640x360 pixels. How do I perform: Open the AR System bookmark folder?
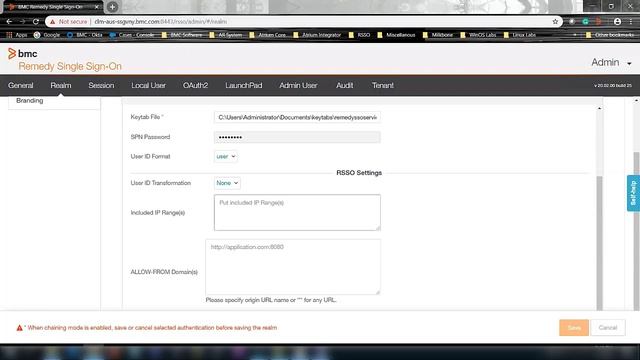click(226, 35)
